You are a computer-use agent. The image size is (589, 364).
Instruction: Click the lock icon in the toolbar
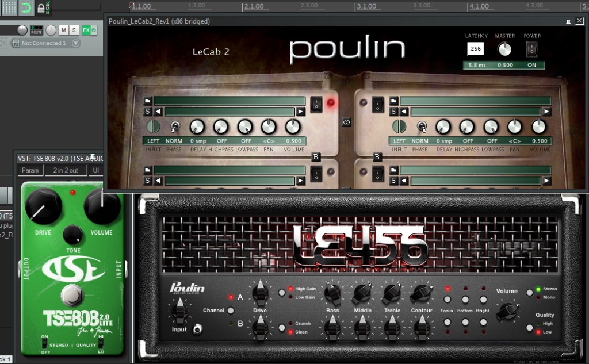point(41,7)
